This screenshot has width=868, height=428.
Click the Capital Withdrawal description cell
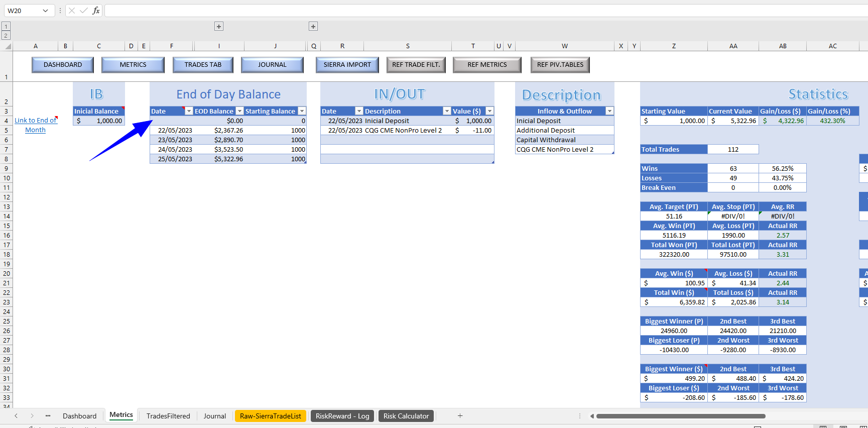565,140
